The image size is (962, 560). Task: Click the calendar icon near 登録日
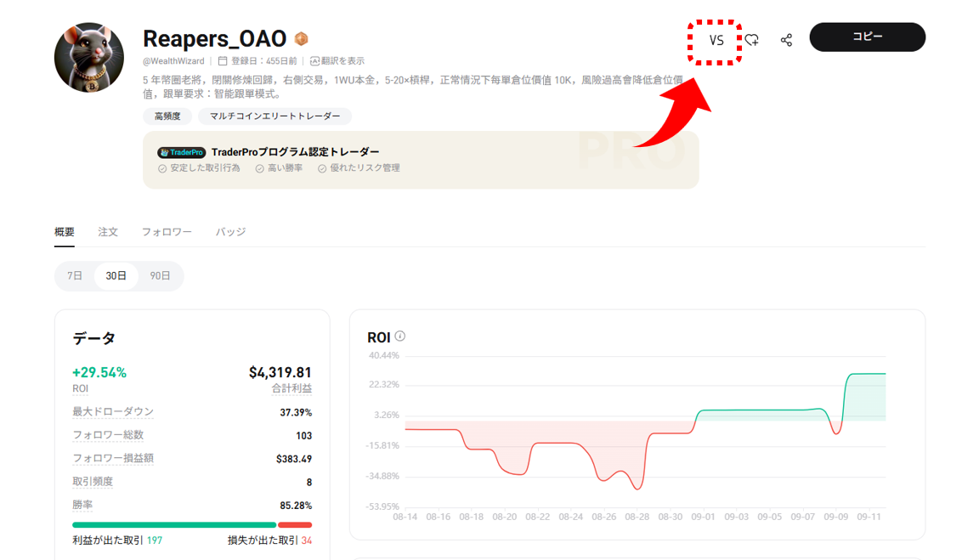pos(223,61)
